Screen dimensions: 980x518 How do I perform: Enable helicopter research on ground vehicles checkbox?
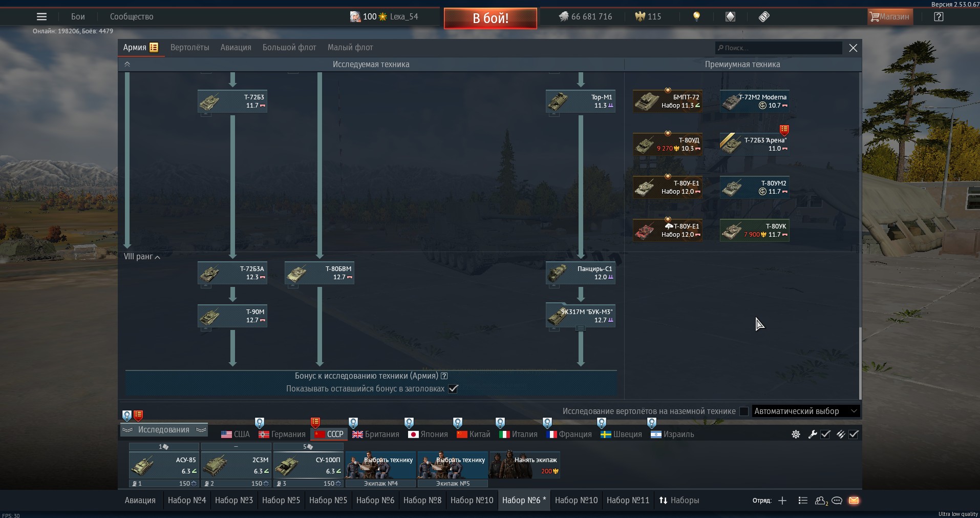pos(744,411)
